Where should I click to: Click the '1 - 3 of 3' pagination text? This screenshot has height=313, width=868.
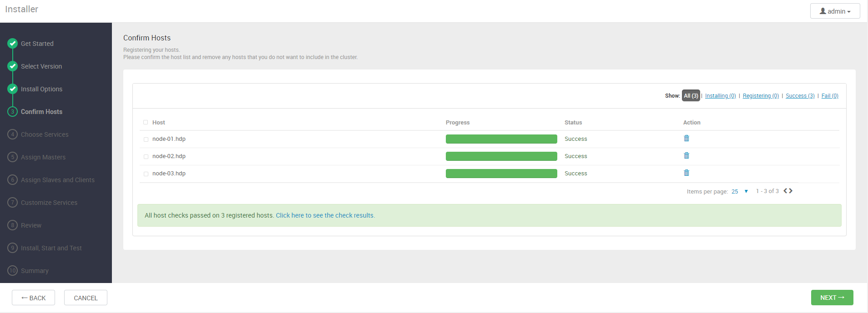pyautogui.click(x=767, y=191)
